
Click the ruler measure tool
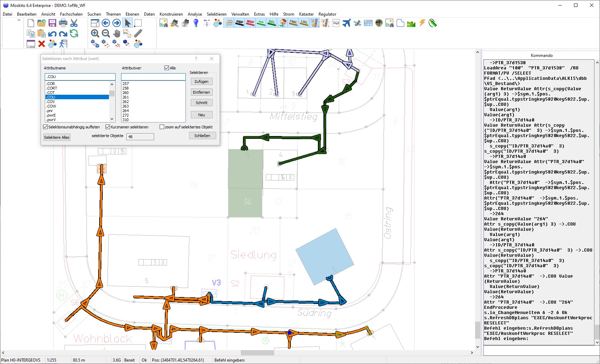click(138, 33)
